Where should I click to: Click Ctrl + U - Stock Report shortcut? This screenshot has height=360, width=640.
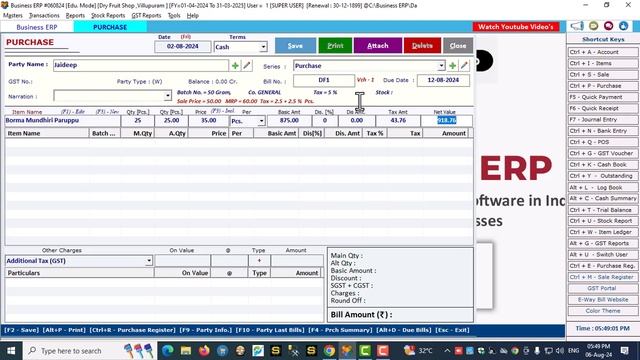coord(603,221)
